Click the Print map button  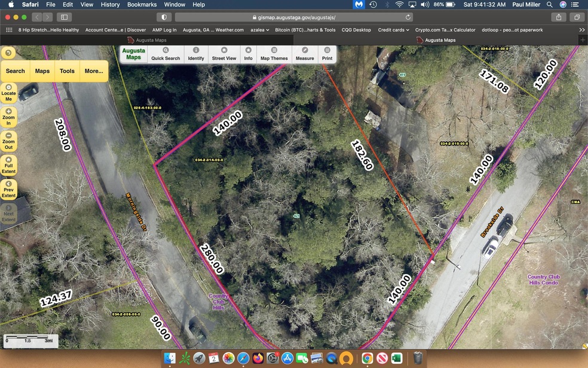[x=327, y=54]
